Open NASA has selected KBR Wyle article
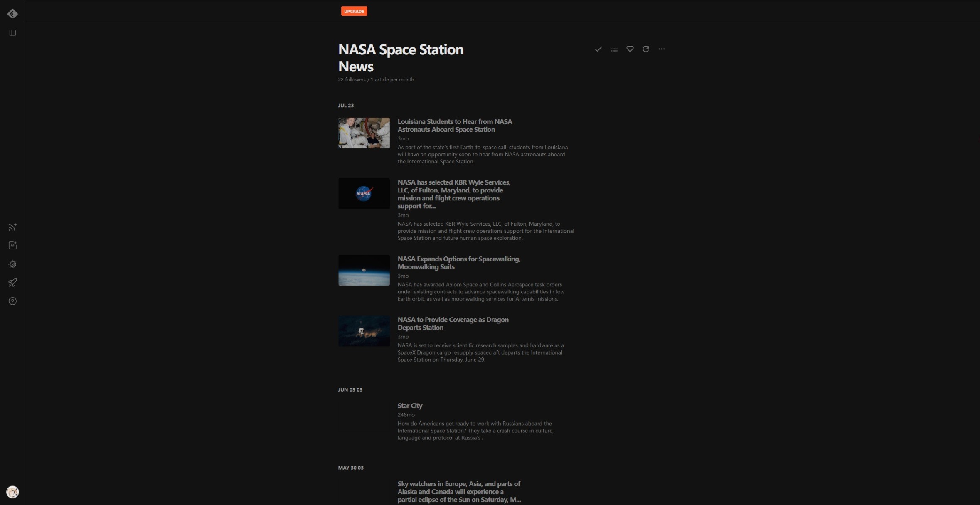The height and width of the screenshot is (505, 980). click(x=454, y=194)
